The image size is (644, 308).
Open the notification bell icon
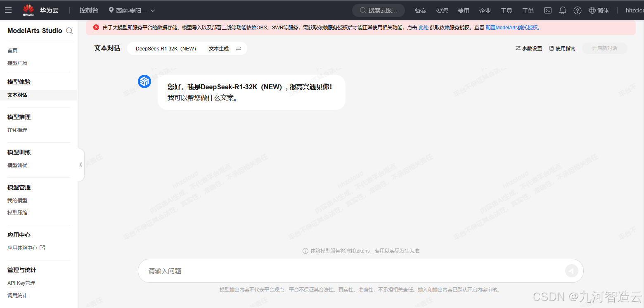coord(563,10)
